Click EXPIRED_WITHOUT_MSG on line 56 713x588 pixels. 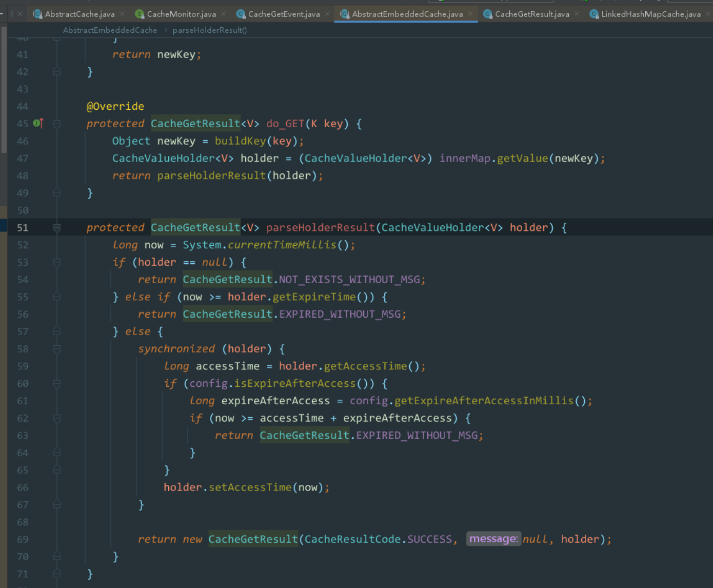340,314
